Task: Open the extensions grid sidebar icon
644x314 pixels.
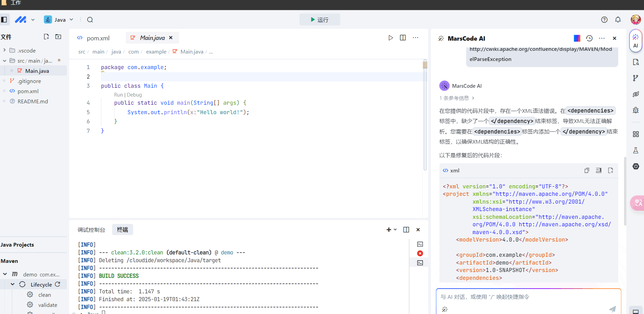Action: pyautogui.click(x=636, y=134)
